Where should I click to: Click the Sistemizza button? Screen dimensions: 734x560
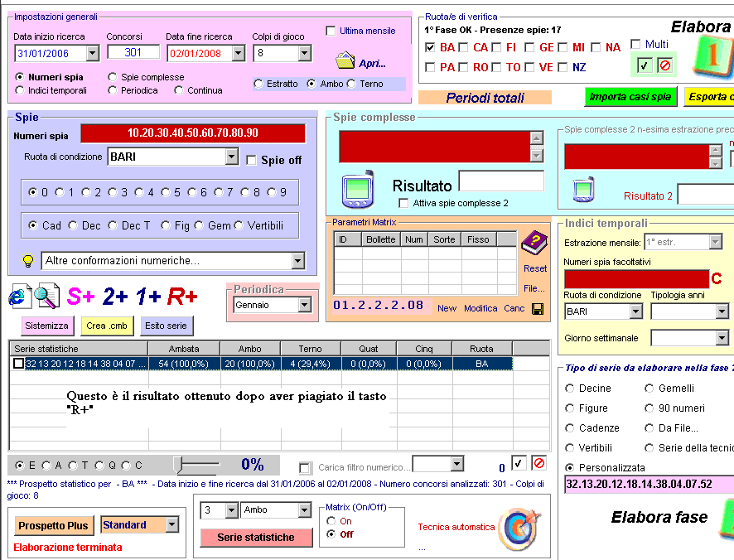point(47,326)
